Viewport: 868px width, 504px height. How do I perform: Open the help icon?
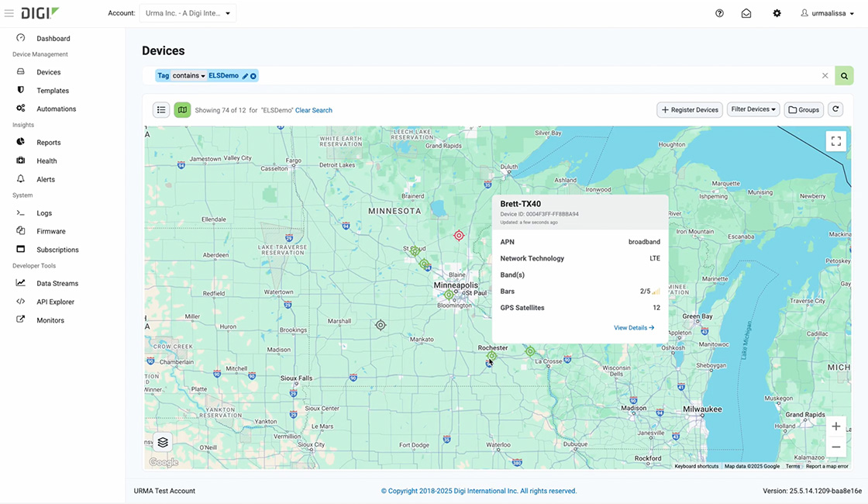(x=718, y=12)
